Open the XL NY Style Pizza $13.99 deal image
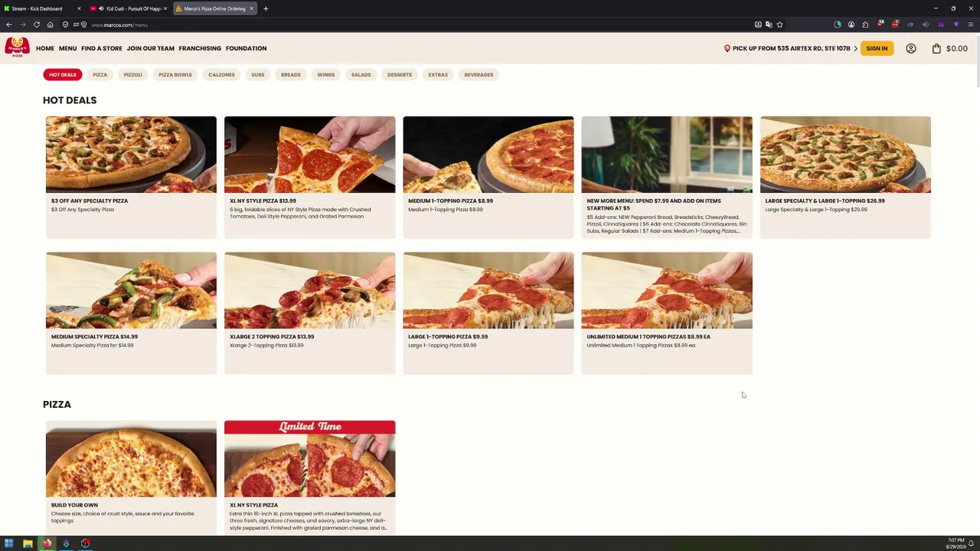The height and width of the screenshot is (551, 980). (x=310, y=155)
